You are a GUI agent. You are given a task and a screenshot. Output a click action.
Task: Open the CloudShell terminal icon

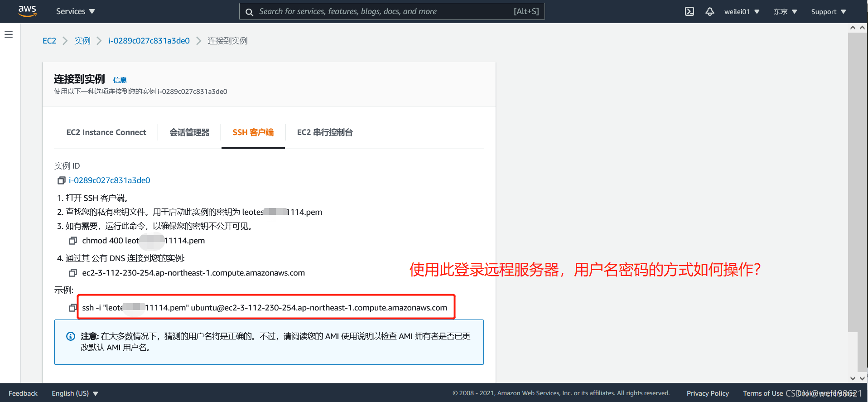tap(689, 11)
